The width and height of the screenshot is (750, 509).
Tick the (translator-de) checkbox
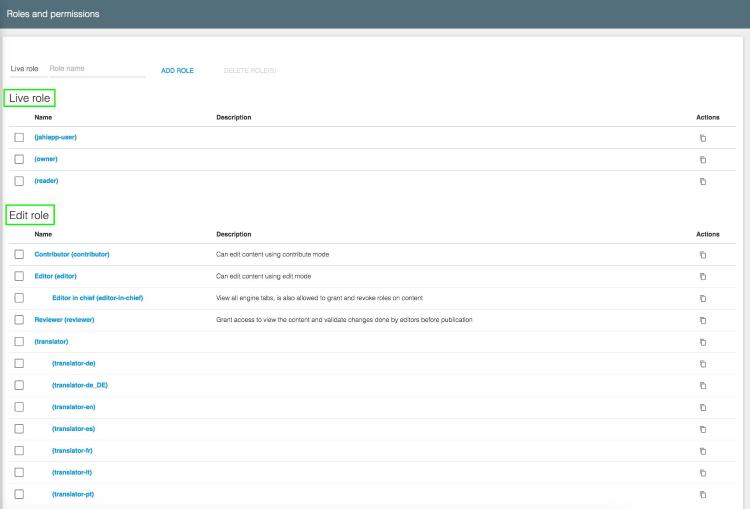(x=19, y=363)
